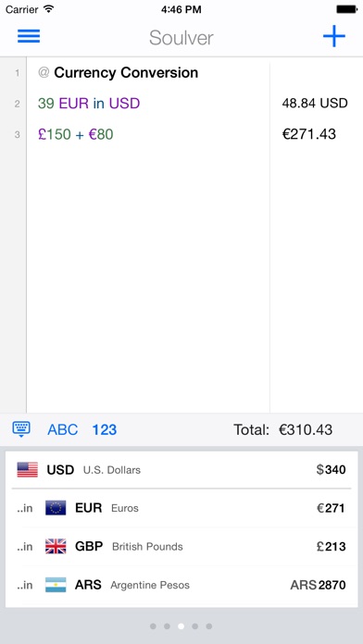Tap the Total €310.43 label

coord(282,429)
